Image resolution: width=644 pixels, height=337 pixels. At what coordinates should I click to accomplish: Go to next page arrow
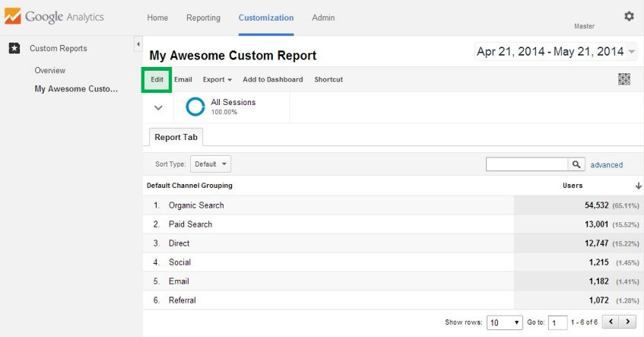(x=628, y=322)
